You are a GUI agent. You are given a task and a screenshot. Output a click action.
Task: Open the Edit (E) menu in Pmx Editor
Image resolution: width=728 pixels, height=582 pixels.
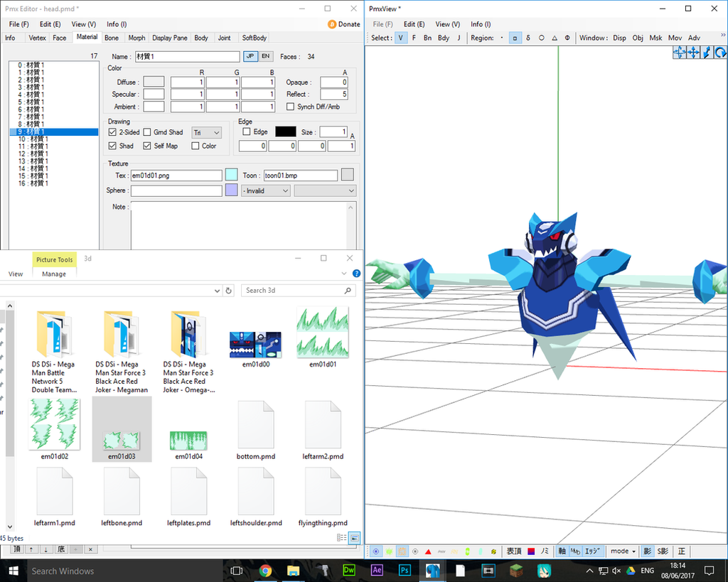coord(50,24)
